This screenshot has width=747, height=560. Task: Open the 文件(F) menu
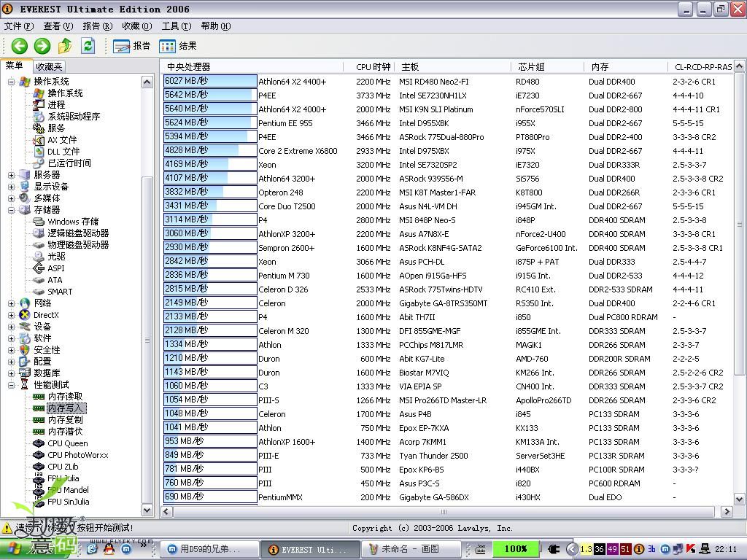(x=19, y=26)
